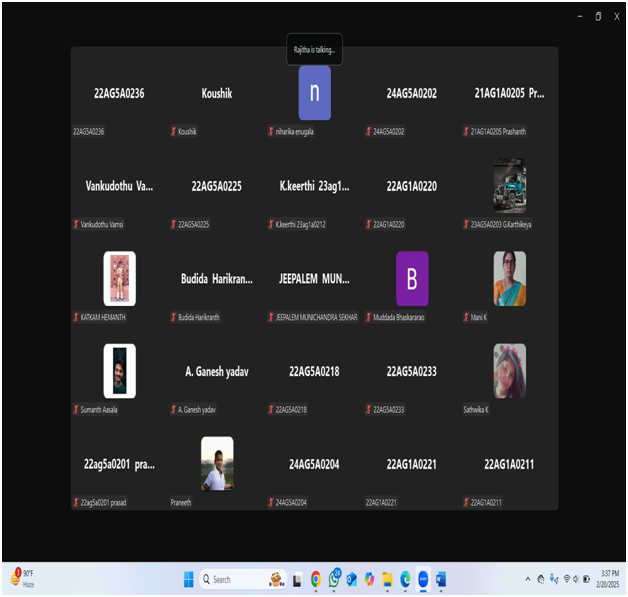Open Microsoft Word from the taskbar

[441, 579]
